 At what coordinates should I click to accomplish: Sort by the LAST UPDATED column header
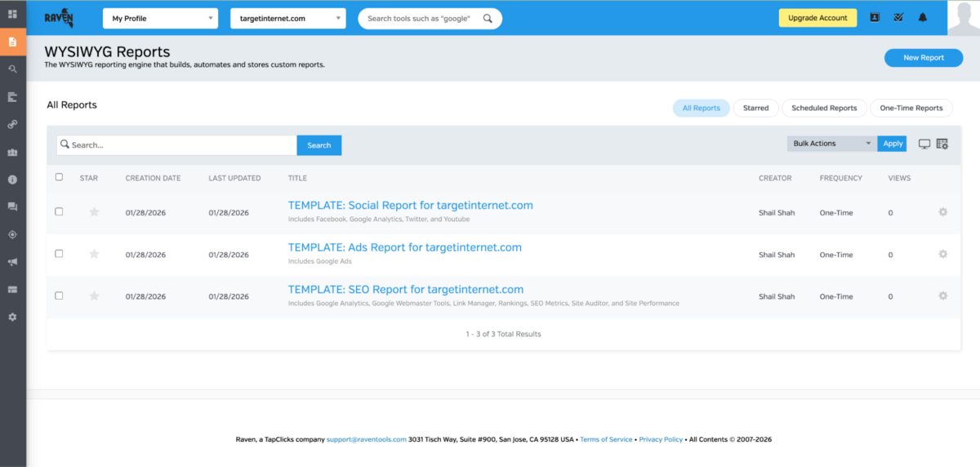tap(234, 178)
